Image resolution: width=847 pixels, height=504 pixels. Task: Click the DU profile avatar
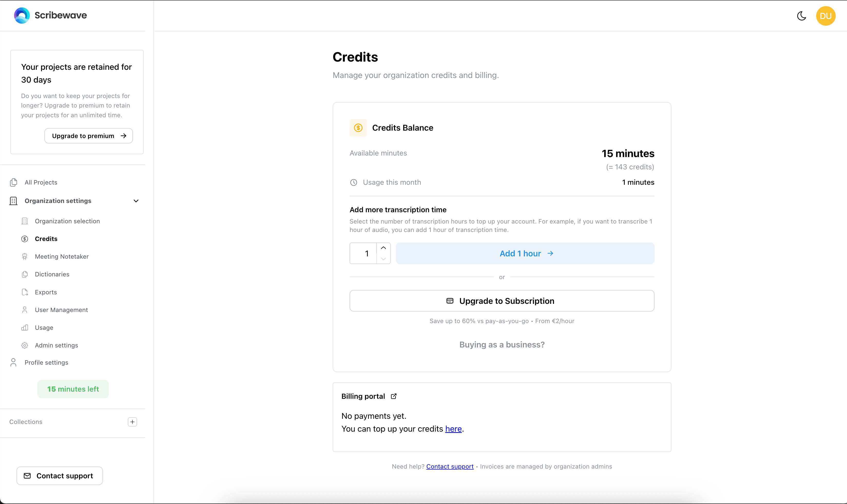826,16
